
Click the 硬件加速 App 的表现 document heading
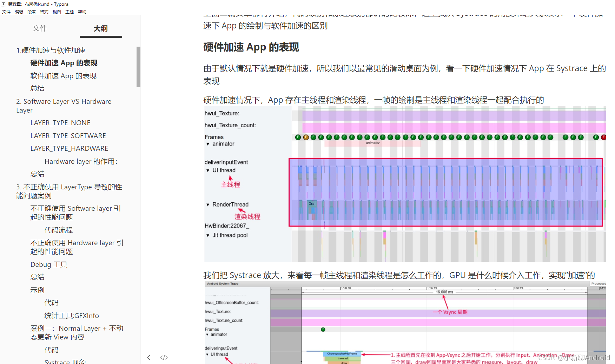click(x=251, y=47)
